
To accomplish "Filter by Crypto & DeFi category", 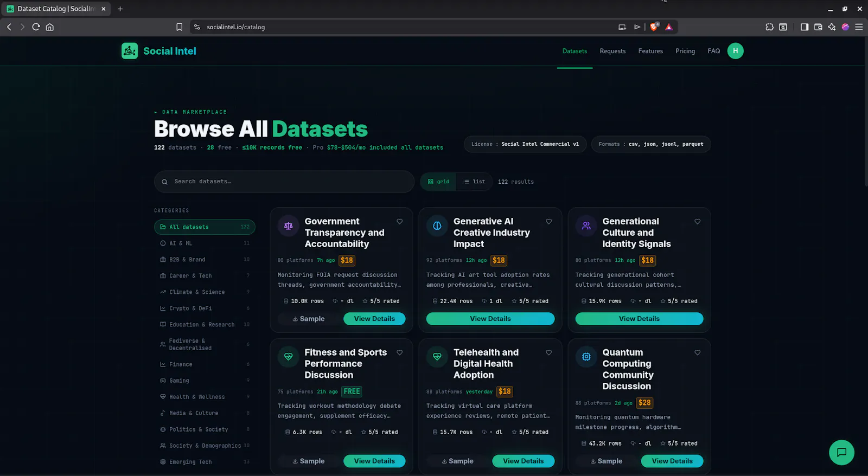I will [x=205, y=308].
